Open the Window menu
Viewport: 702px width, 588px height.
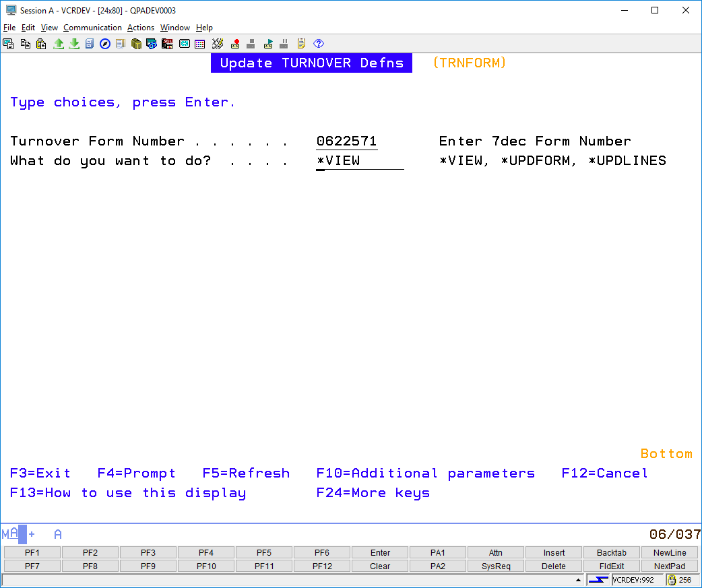point(175,28)
